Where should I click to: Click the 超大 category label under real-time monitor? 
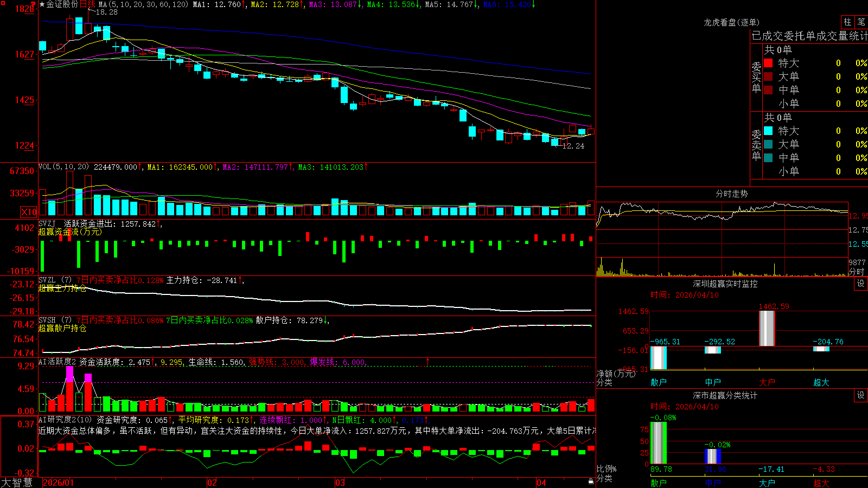[x=821, y=382]
